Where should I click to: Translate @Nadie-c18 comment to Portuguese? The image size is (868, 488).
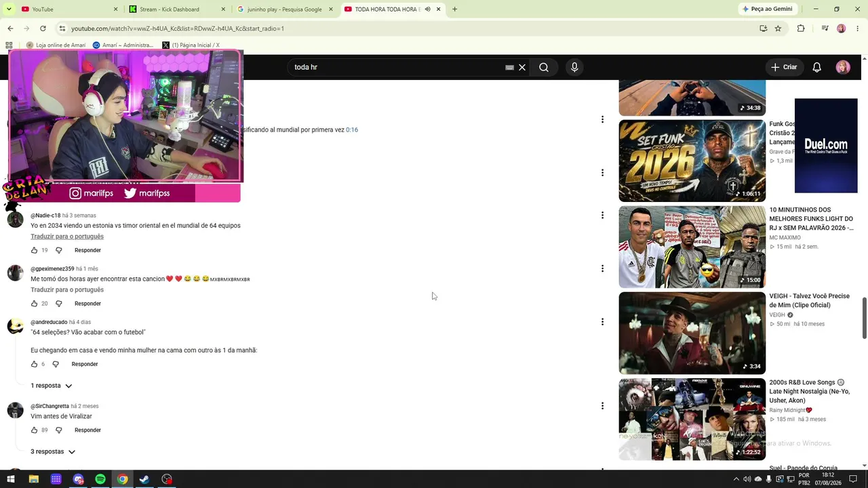[x=67, y=237]
